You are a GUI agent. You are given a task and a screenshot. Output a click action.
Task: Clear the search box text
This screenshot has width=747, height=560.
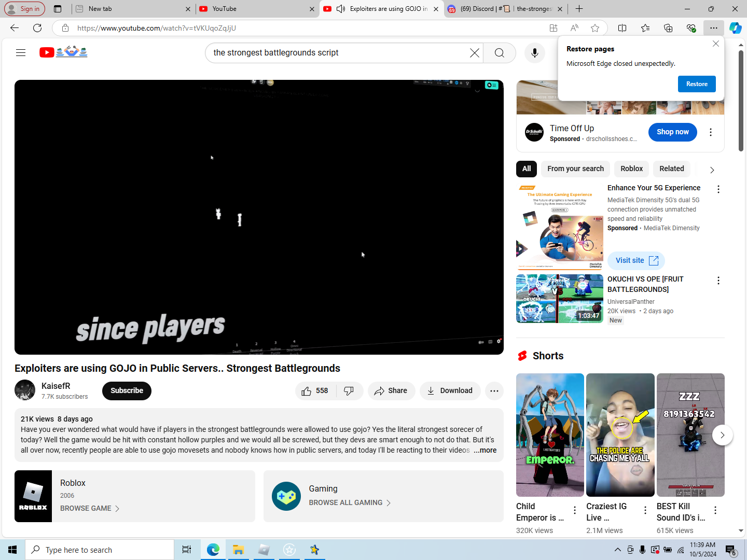pos(474,53)
